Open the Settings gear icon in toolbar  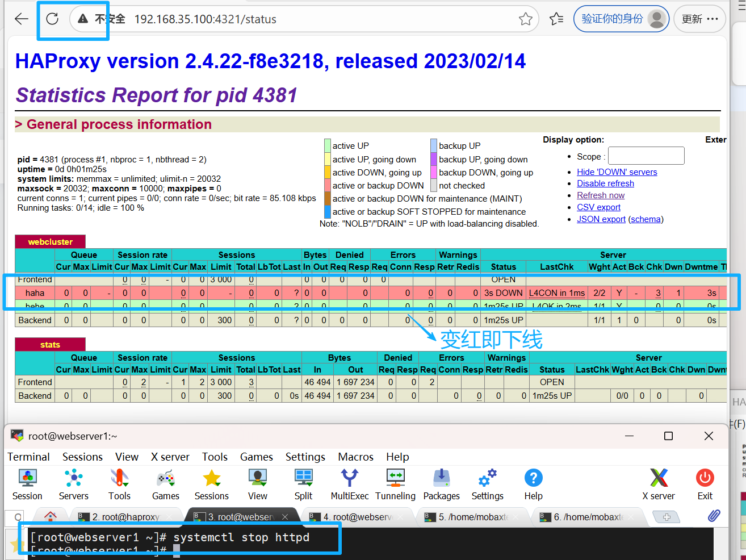488,478
